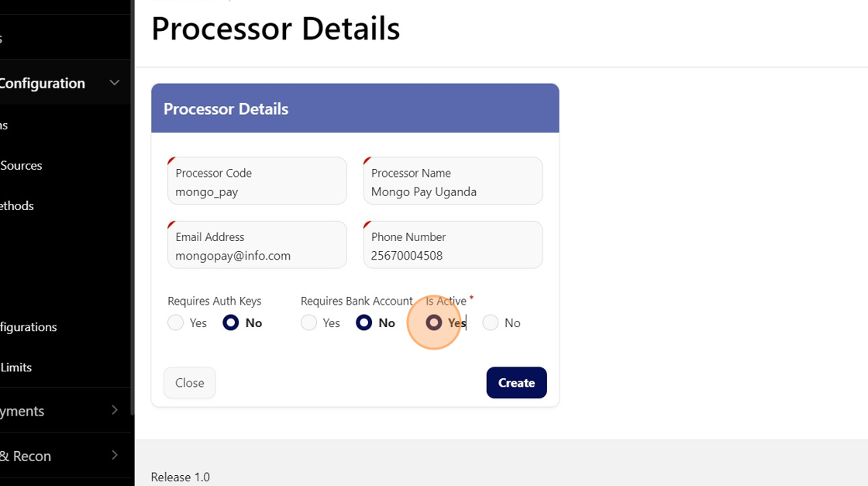This screenshot has width=868, height=486.
Task: Open the Methods sidebar item
Action: click(17, 206)
